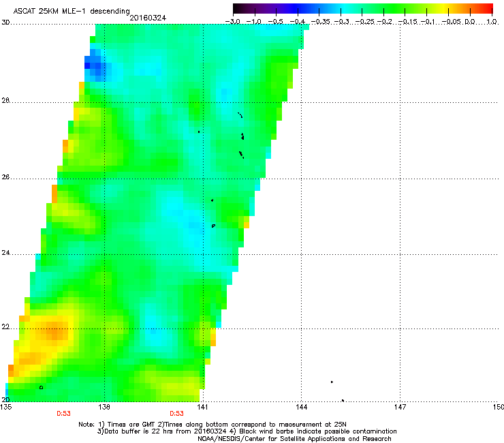Select the 0.0 color bar label

470,22
